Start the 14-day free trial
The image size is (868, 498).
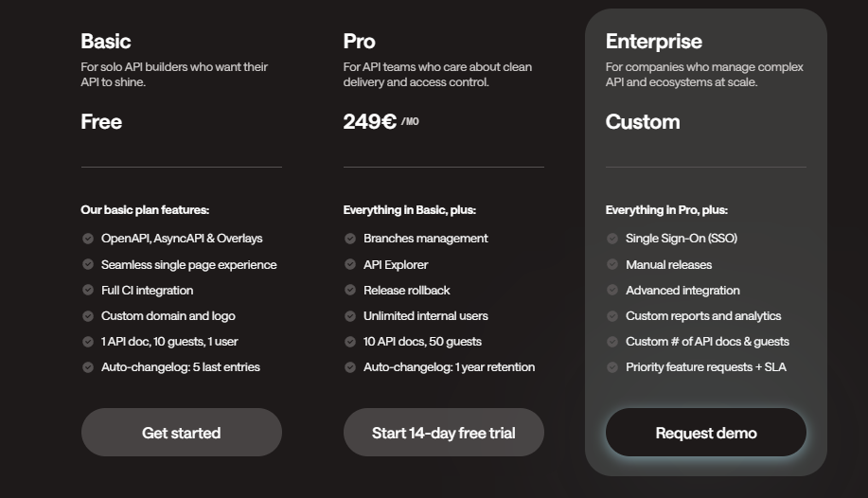pos(443,433)
